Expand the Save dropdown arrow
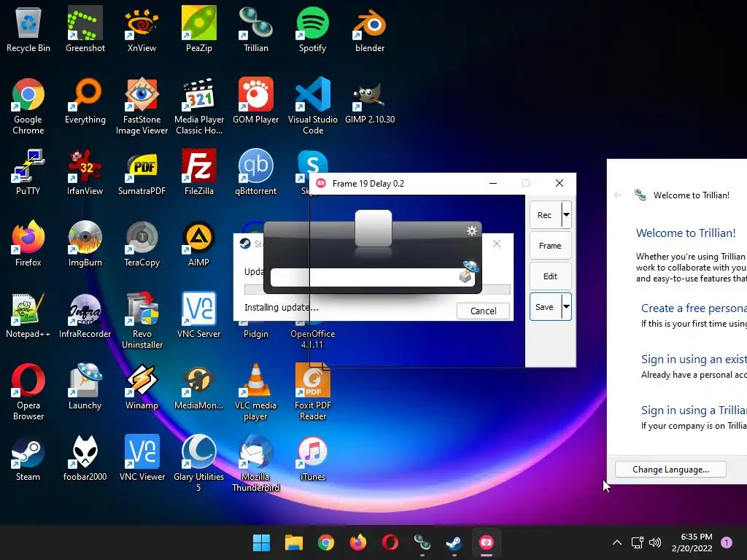This screenshot has width=747, height=560. pyautogui.click(x=566, y=307)
